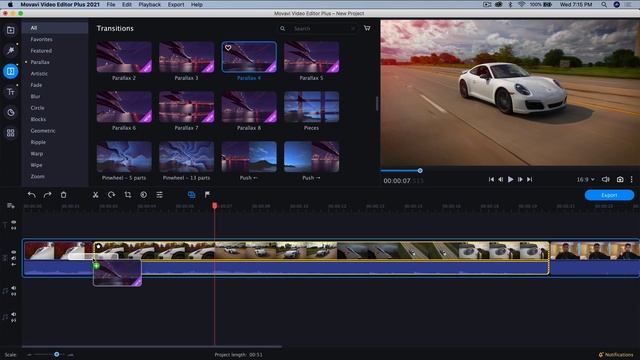The height and width of the screenshot is (360, 640).
Task: Open the Titles tab icon
Action: 11,92
